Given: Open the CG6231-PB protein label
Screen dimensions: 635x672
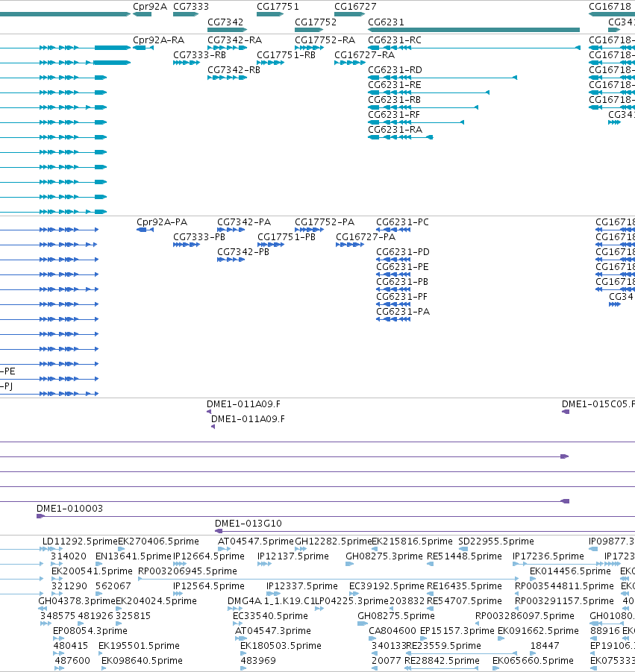Looking at the screenshot, I should (x=402, y=282).
